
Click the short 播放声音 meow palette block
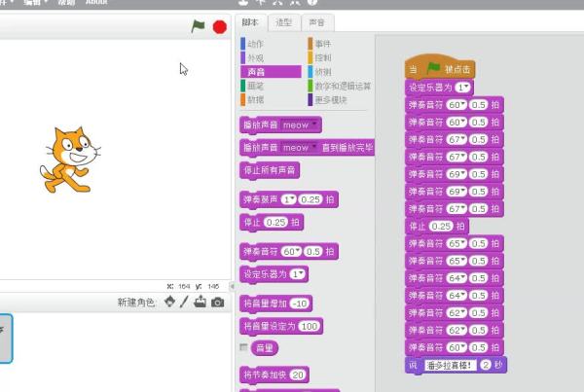(280, 125)
